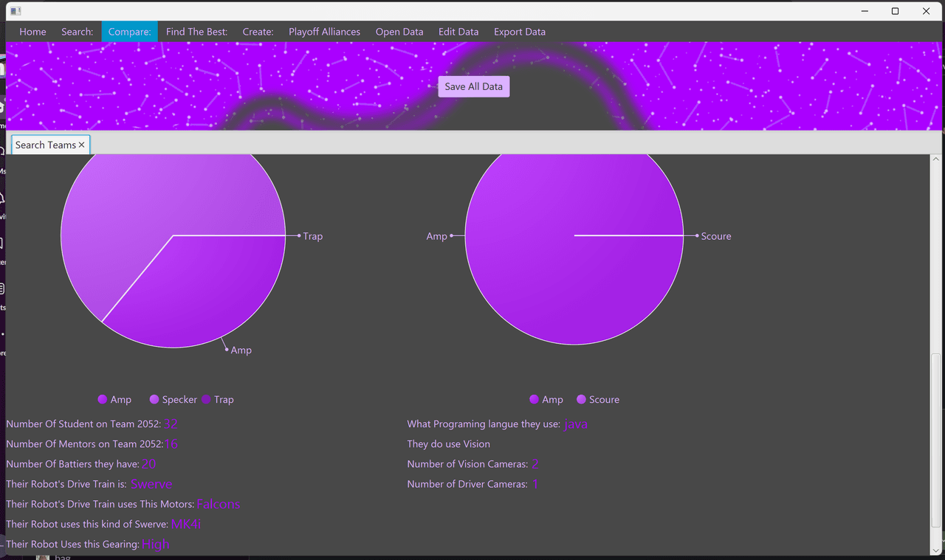This screenshot has width=945, height=560.
Task: Select the Search Teams tab
Action: click(x=46, y=145)
